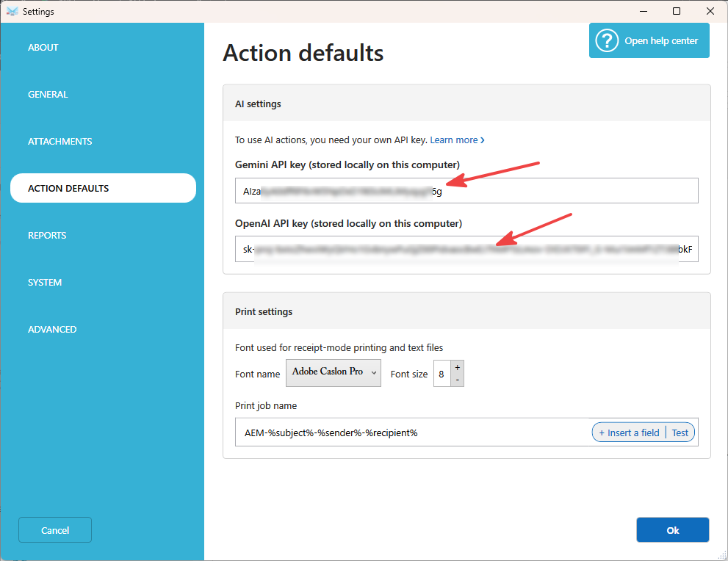Screen dimensions: 728x561
Task: Follow the Learn more link
Action: pos(457,140)
